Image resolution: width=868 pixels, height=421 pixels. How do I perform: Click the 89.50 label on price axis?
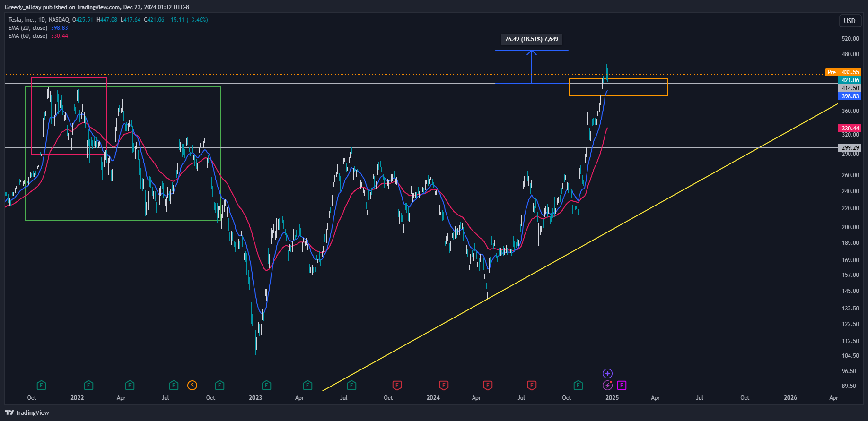click(x=849, y=386)
